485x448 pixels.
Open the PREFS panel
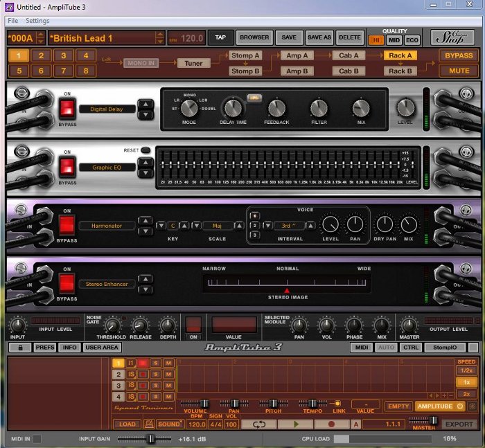(x=45, y=347)
